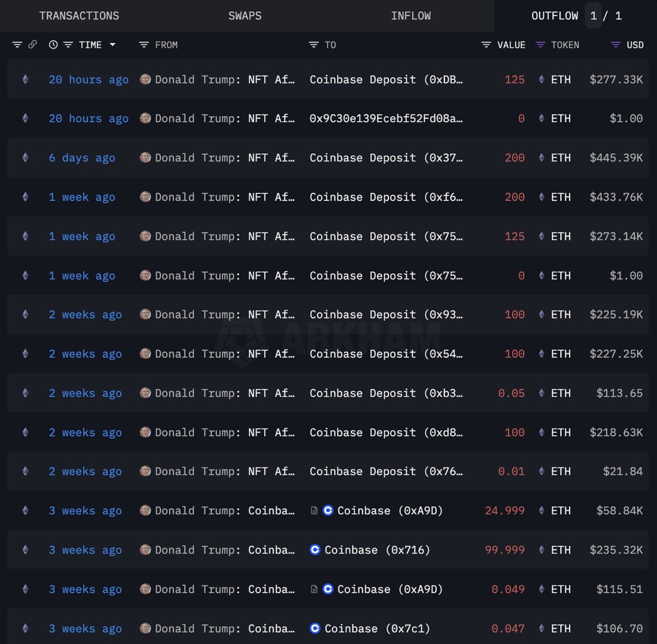The height and width of the screenshot is (644, 657).
Task: Click the clock icon beside the TIME column
Action: click(x=53, y=45)
